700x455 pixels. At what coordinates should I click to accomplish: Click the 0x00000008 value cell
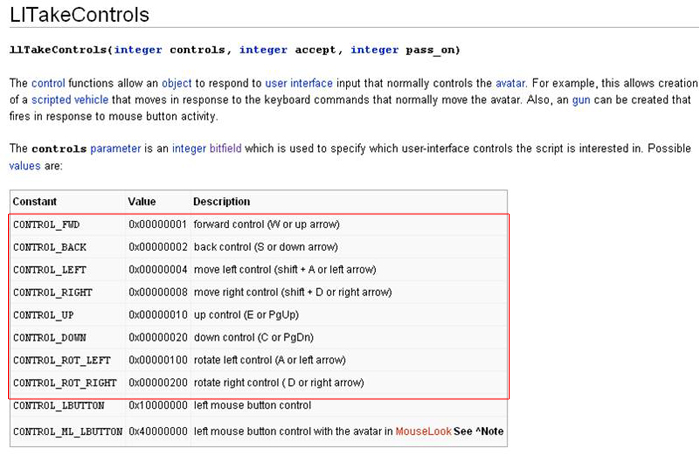point(157,292)
